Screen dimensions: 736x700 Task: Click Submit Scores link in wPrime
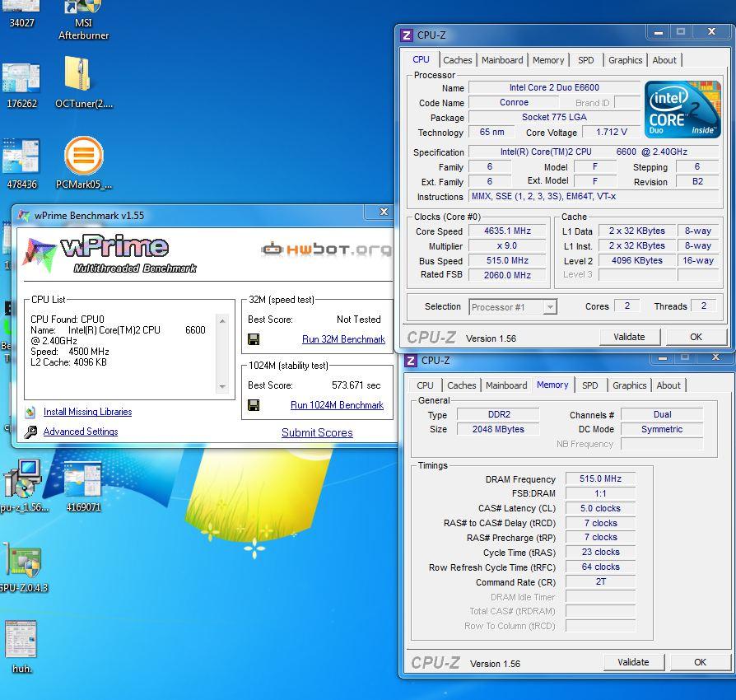click(317, 432)
